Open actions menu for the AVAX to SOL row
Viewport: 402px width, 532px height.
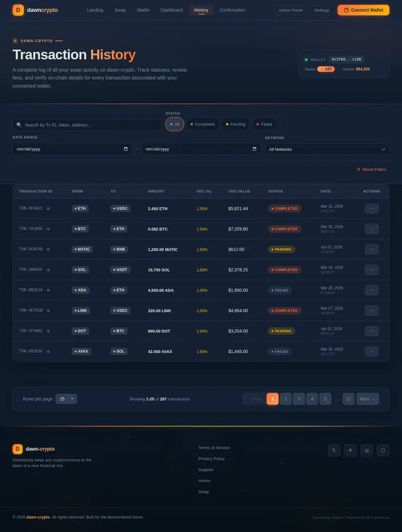[x=371, y=351]
